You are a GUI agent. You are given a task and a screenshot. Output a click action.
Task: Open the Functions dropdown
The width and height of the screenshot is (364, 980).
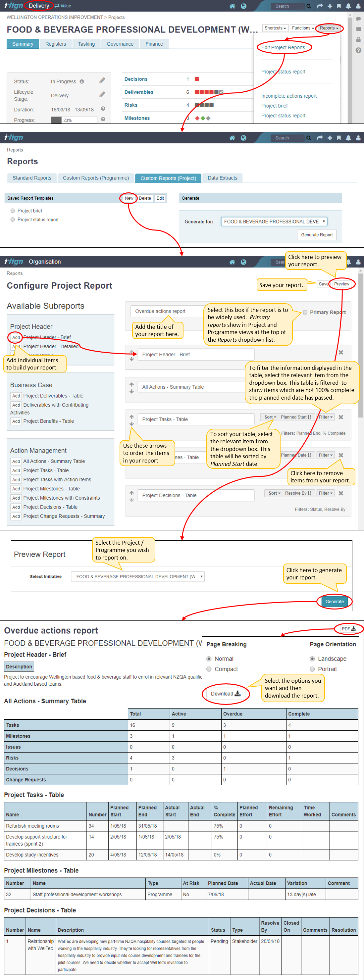pyautogui.click(x=303, y=28)
